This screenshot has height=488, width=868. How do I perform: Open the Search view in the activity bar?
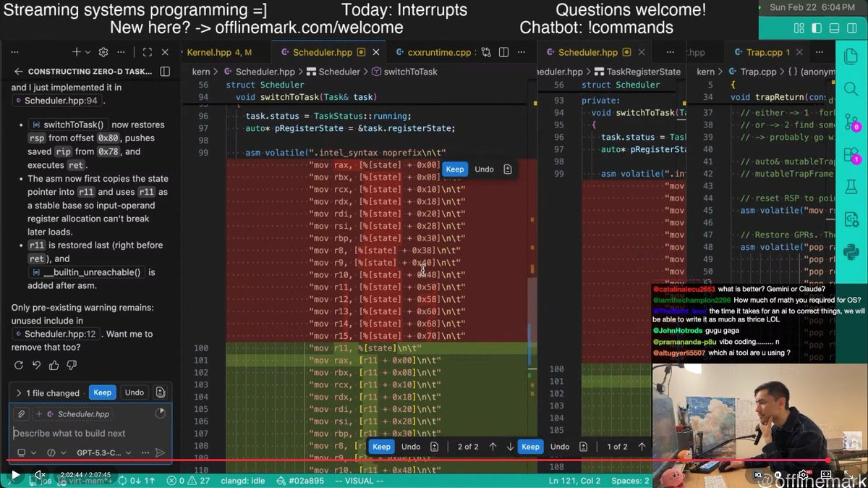click(851, 91)
